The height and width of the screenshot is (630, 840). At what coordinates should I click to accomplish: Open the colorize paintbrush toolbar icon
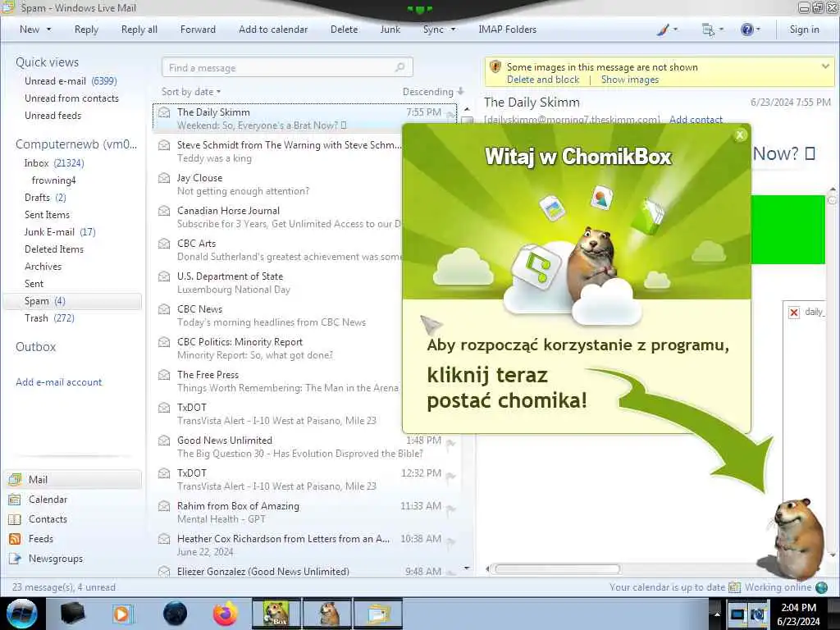[x=663, y=30]
